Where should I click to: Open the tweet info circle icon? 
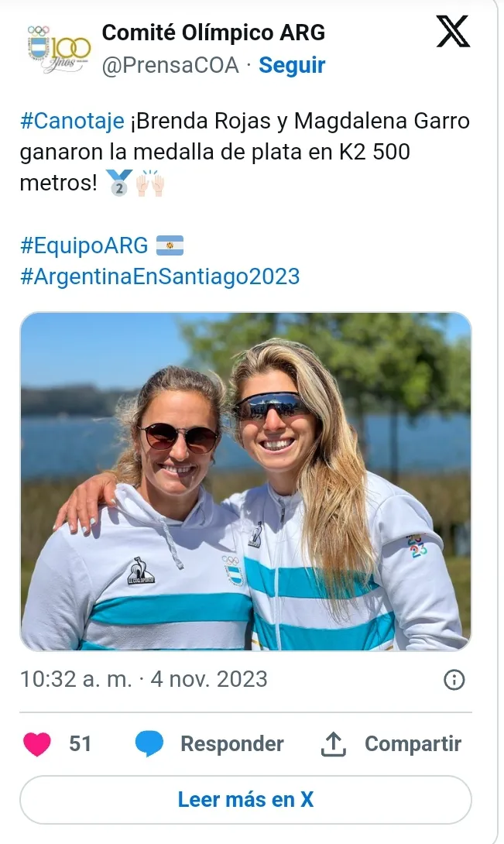click(x=454, y=680)
